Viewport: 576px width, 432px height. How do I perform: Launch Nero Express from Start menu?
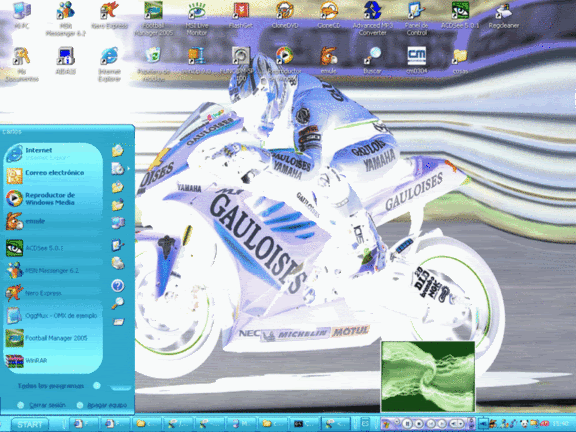pos(53,293)
